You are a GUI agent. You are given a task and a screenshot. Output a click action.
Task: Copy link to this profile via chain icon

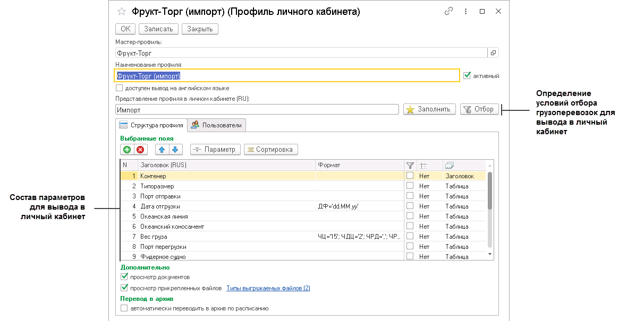coord(449,11)
